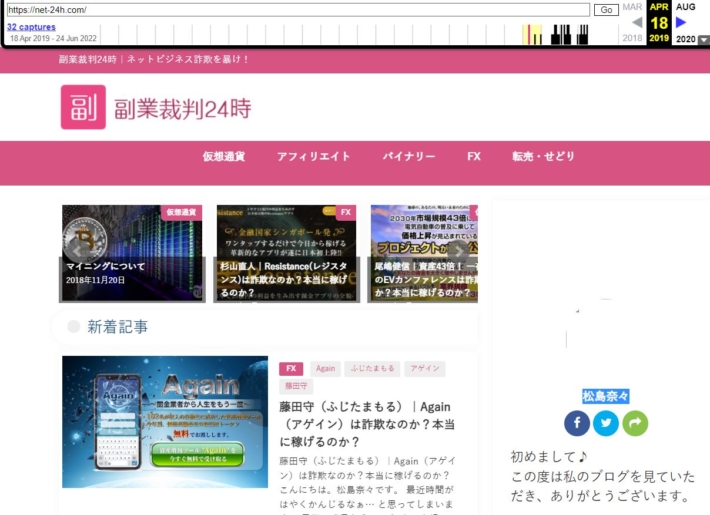710x515 pixels.
Task: Open the FX menu item
Action: [474, 156]
